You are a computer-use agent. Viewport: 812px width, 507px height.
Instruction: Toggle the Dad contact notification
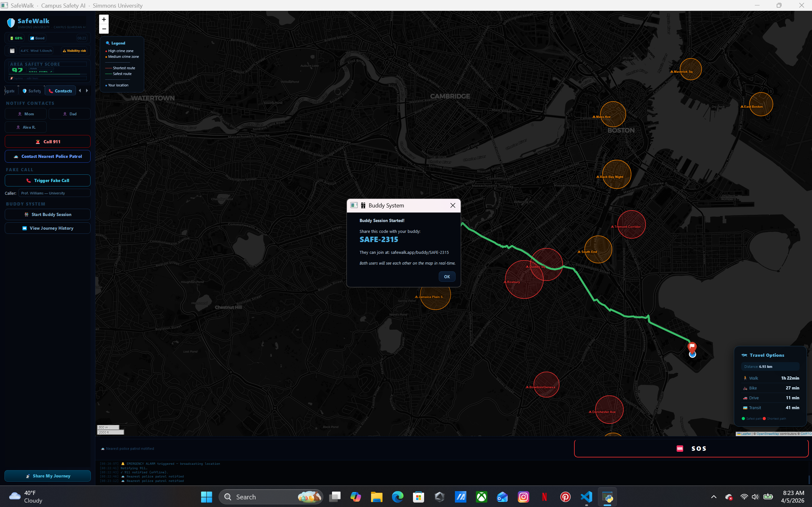(69, 114)
